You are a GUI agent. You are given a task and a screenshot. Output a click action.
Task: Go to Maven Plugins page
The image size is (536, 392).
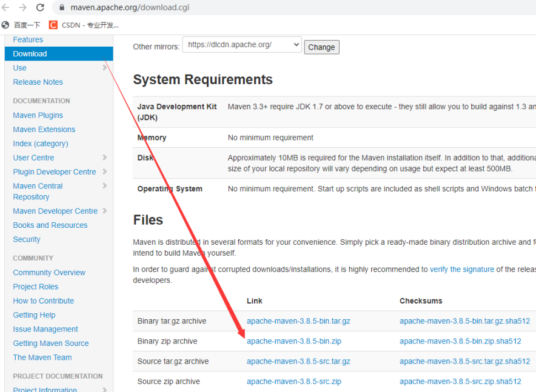tap(38, 115)
